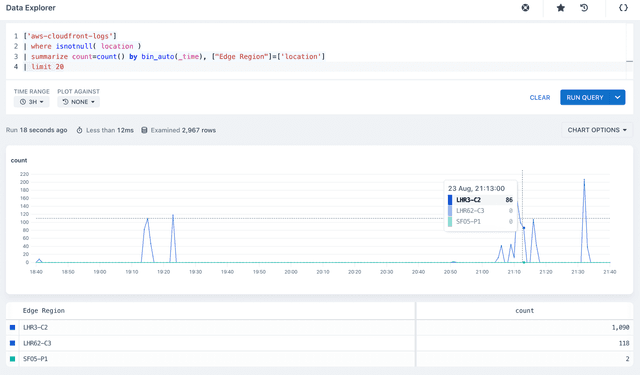Open query history icon in header
The height and width of the screenshot is (375, 640).
point(584,8)
